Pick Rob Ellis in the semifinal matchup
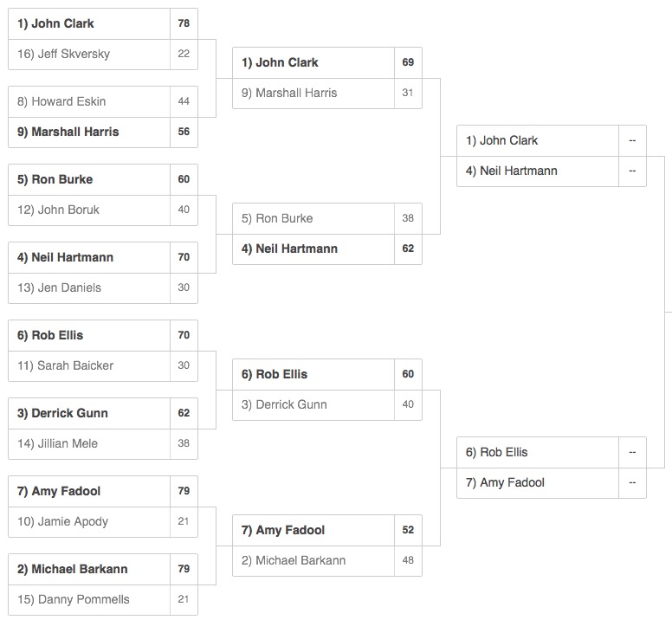The height and width of the screenshot is (620, 672). pos(551,453)
